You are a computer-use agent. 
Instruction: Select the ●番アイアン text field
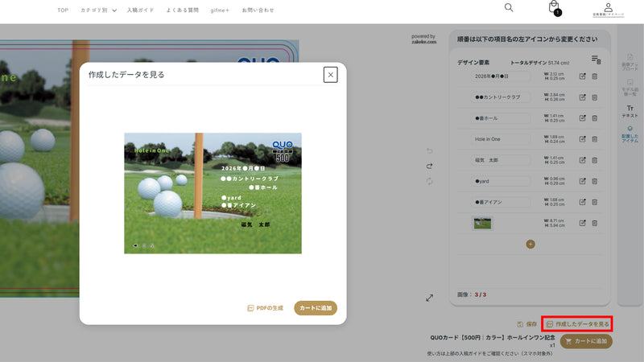(x=501, y=202)
